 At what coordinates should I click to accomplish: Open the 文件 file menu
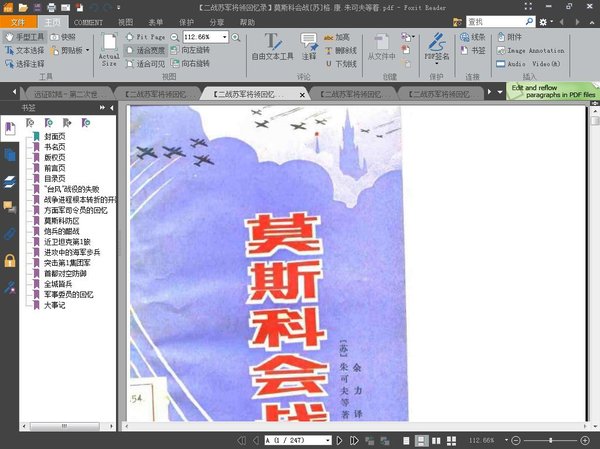18,21
